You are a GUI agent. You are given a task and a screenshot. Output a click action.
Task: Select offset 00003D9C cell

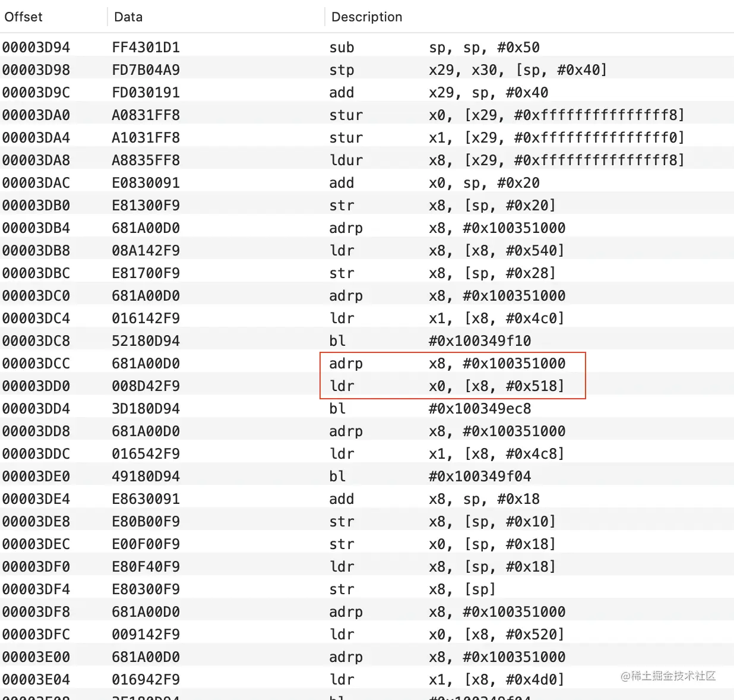pyautogui.click(x=36, y=93)
